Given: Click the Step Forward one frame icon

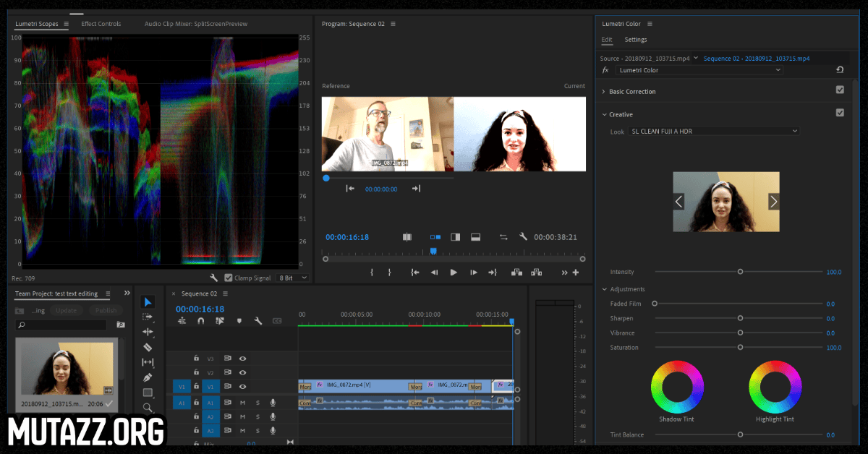Looking at the screenshot, I should click(474, 273).
